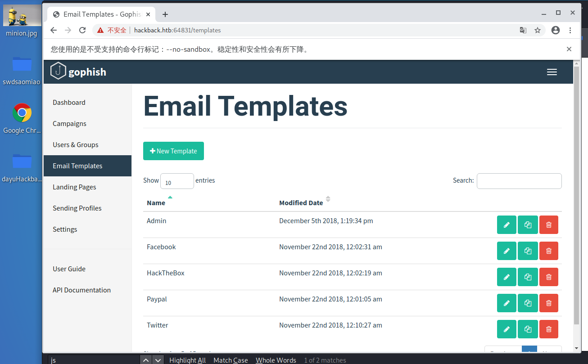The height and width of the screenshot is (364, 588).
Task: Go to previous find match
Action: click(x=145, y=360)
